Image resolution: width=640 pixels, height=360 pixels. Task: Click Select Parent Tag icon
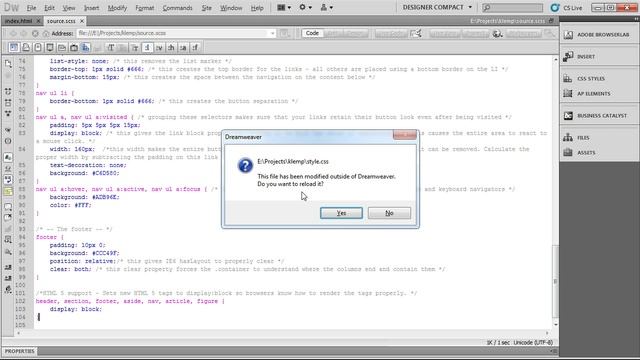coord(8,130)
